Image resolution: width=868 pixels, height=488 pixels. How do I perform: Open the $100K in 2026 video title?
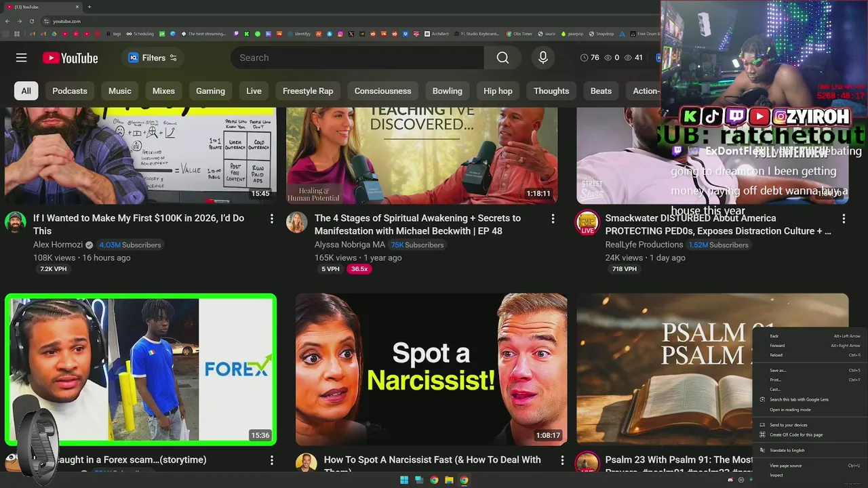click(138, 224)
